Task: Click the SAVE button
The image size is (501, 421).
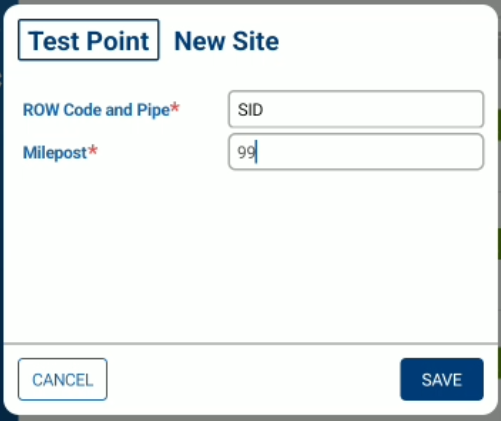Action: (442, 379)
